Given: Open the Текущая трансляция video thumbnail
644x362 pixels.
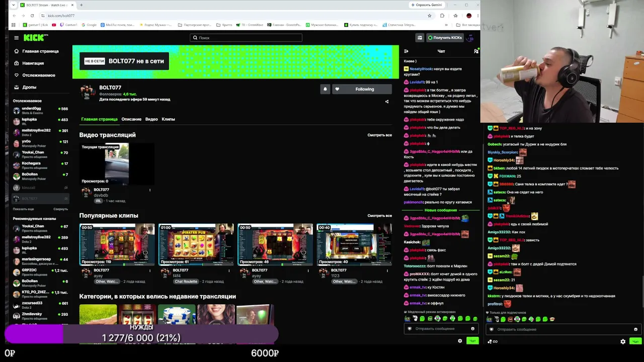Looking at the screenshot, I should (x=117, y=164).
